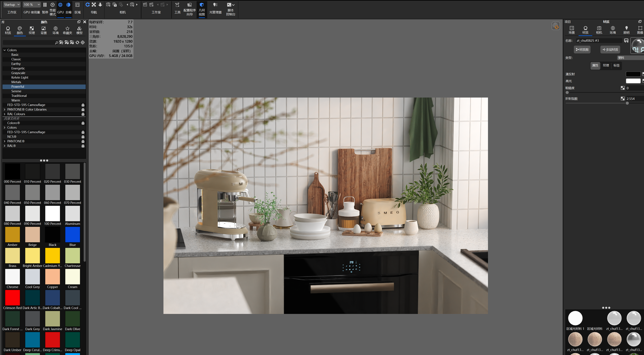Click the save material icon beside name
644x355 pixels.
[626, 41]
